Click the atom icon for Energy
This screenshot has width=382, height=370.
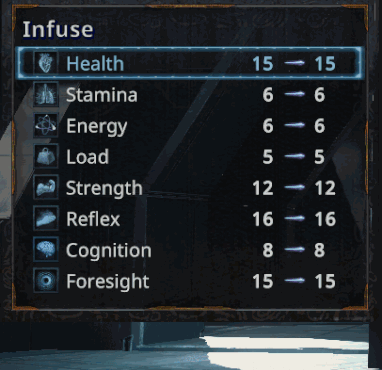(x=46, y=126)
